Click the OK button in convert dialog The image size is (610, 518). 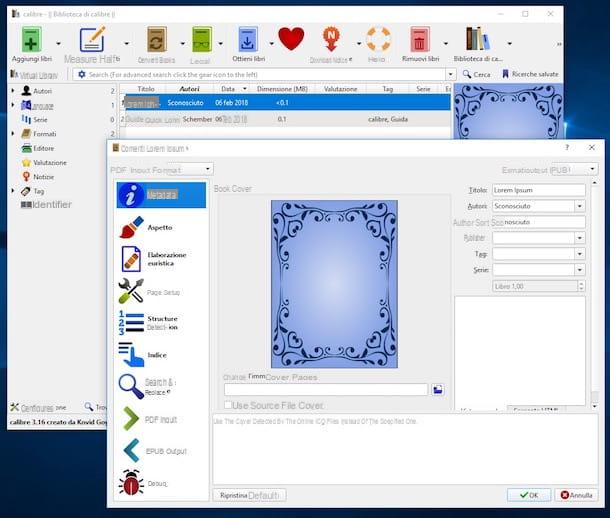coord(529,495)
